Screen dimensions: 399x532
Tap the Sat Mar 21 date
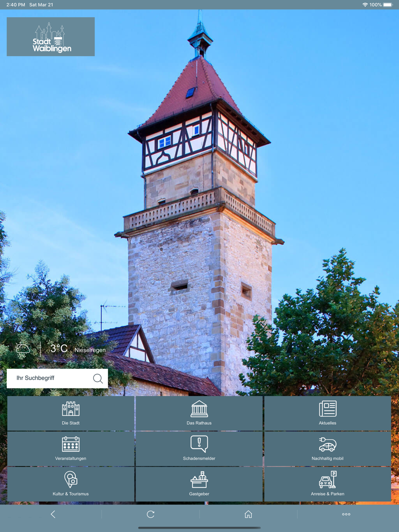click(x=41, y=5)
